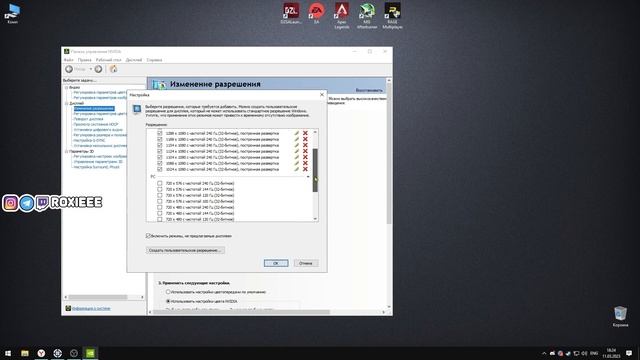Open the Back button history dropdown arrow
Screen dimensions: 640x360
point(91,69)
